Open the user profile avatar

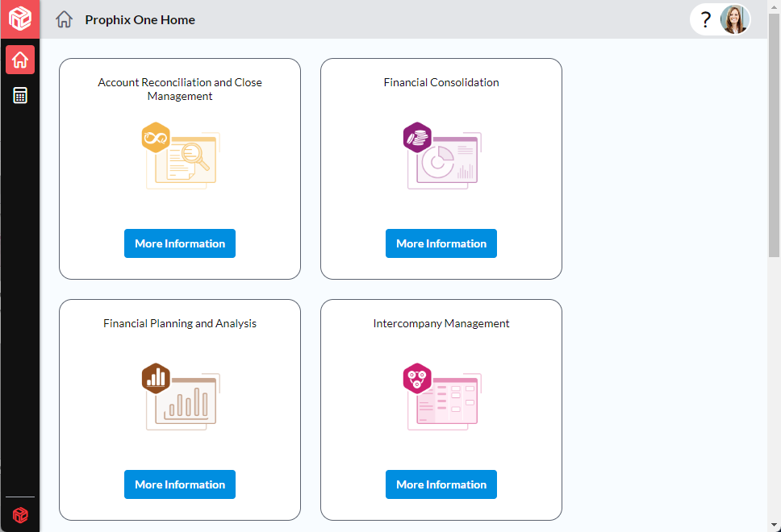734,19
